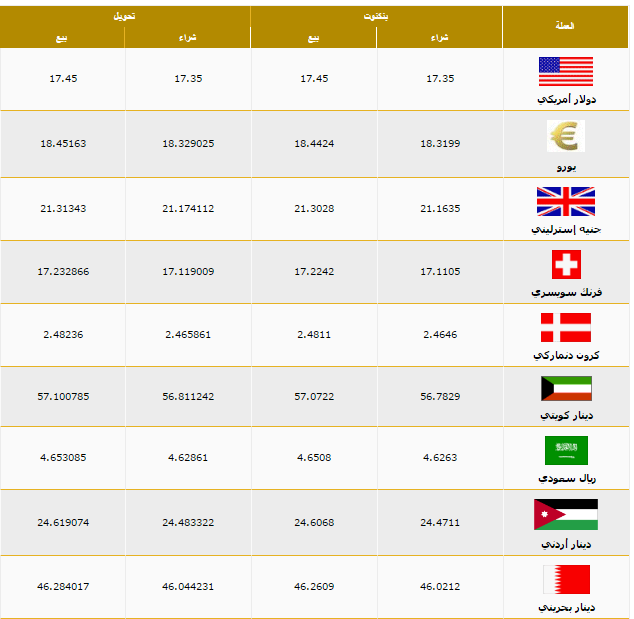Click the Kuwaiti dinar banknote sell 57.0722

(314, 397)
